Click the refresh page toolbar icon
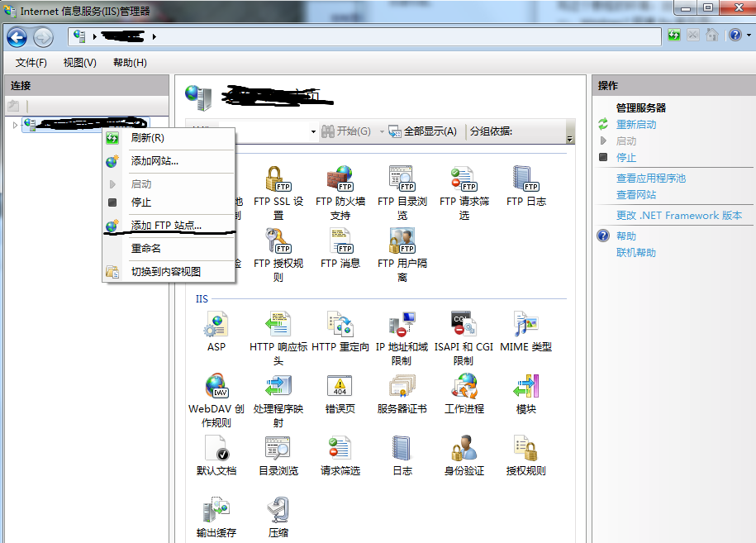Image resolution: width=756 pixels, height=543 pixels. click(674, 36)
